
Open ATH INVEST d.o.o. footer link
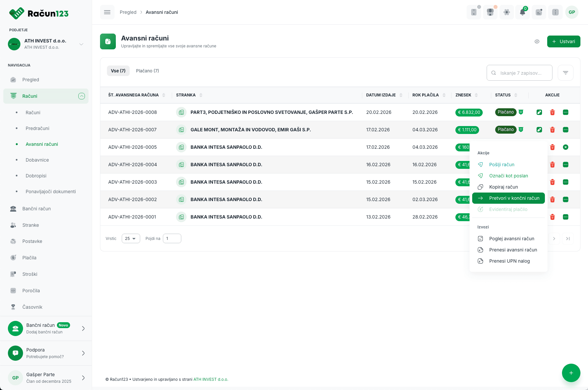(x=211, y=379)
